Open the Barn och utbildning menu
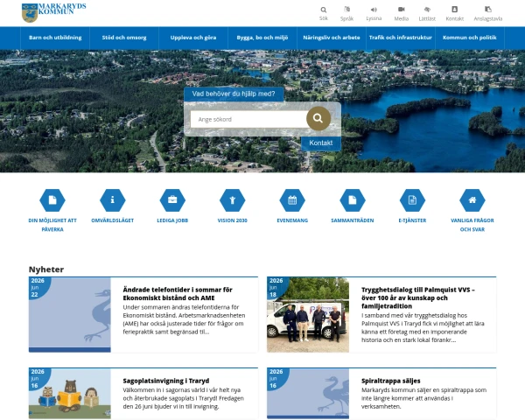Viewport: 525px width, 420px height. 55,38
